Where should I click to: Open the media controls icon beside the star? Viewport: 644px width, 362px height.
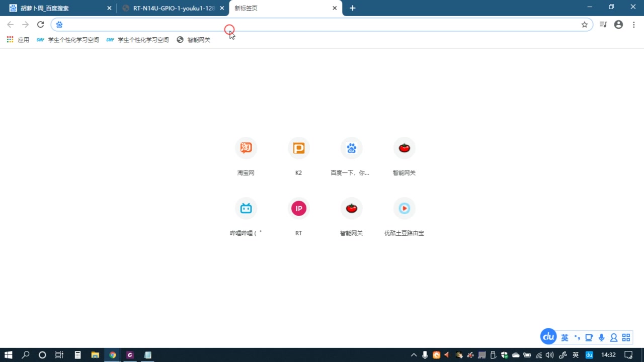click(x=602, y=24)
